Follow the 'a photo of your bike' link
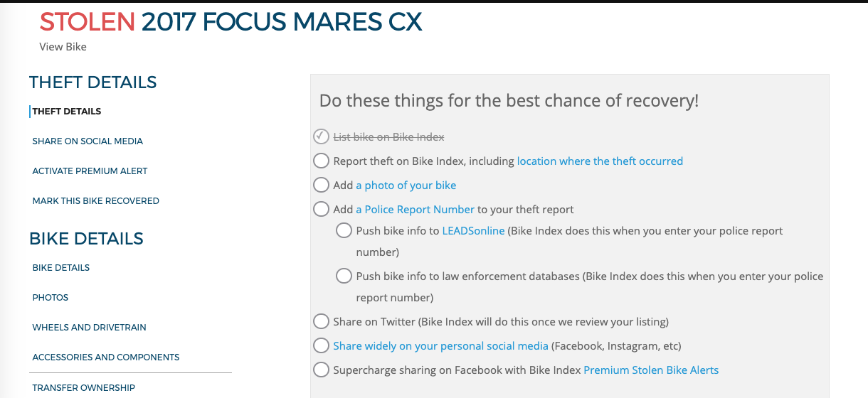 pos(406,185)
